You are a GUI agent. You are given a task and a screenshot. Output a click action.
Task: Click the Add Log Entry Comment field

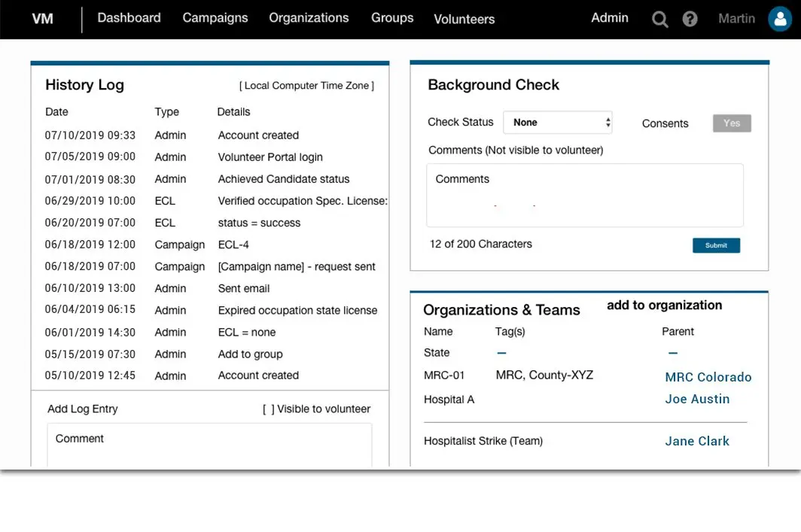pyautogui.click(x=209, y=445)
